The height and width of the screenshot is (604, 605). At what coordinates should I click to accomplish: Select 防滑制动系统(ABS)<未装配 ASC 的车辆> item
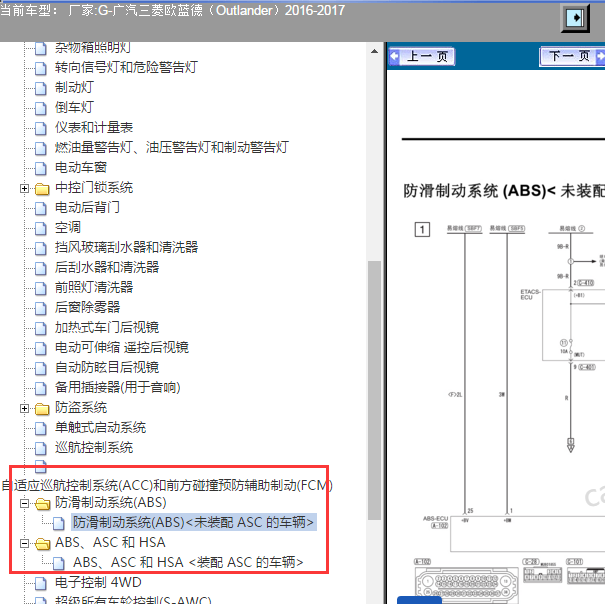(x=194, y=522)
